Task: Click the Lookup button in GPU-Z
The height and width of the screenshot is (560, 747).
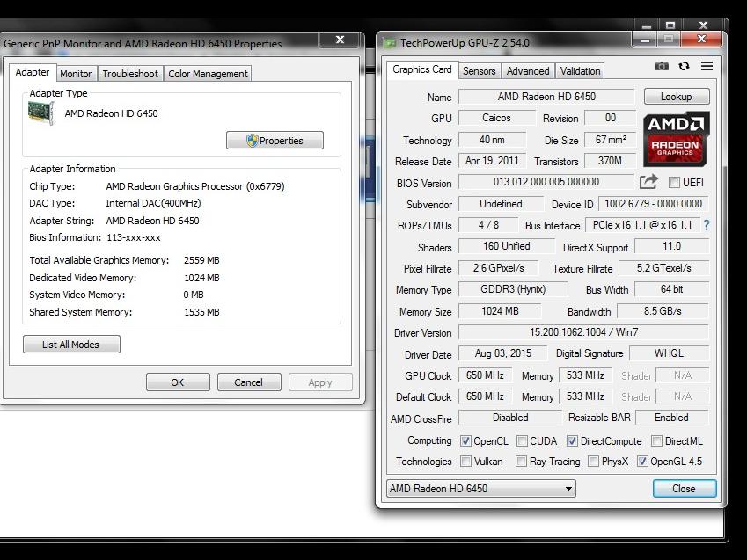Action: pos(677,97)
